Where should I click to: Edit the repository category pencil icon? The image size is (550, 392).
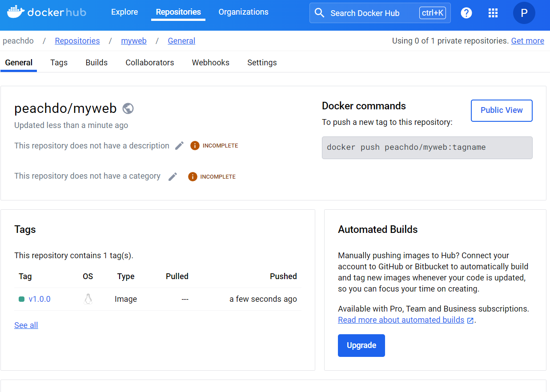point(173,176)
